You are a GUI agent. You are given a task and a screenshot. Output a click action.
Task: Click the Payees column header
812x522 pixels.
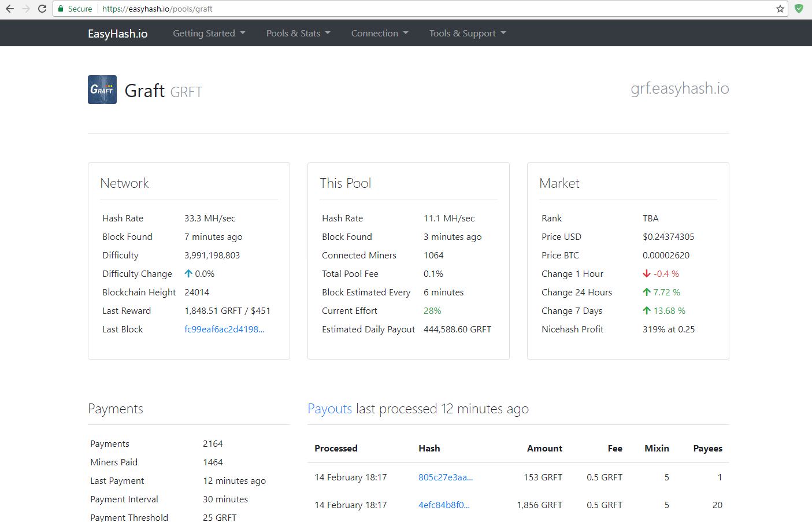tap(708, 448)
